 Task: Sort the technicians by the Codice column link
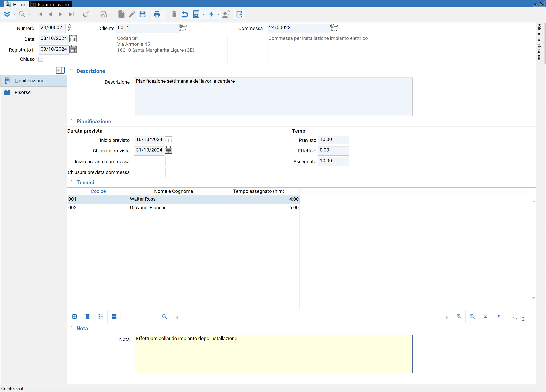pyautogui.click(x=98, y=191)
